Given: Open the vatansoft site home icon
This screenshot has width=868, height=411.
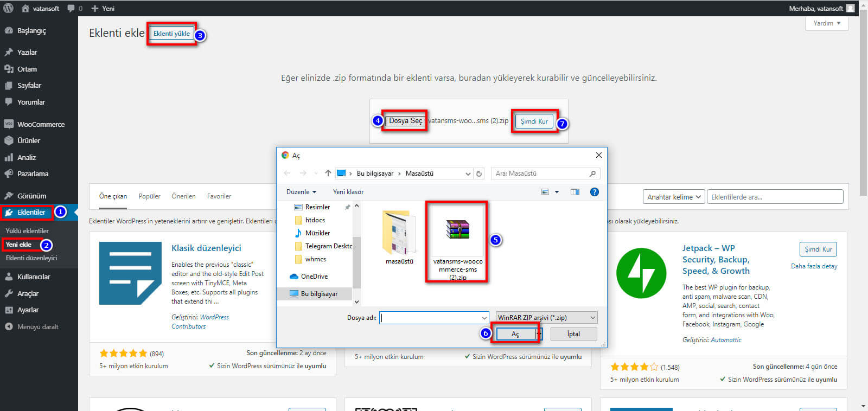Looking at the screenshot, I should [25, 8].
